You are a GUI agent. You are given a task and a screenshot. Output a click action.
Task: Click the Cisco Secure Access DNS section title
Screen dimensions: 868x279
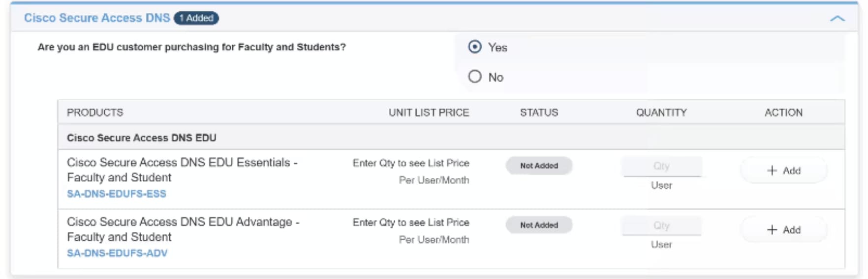point(97,18)
